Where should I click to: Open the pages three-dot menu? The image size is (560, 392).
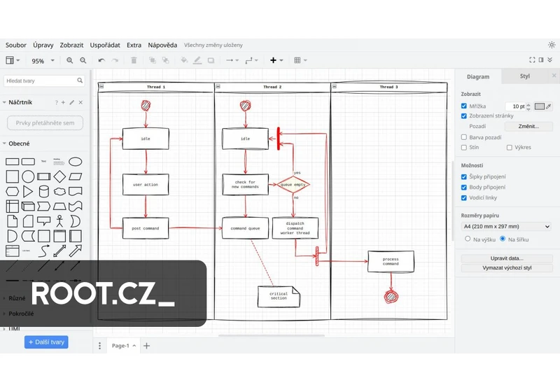[99, 346]
